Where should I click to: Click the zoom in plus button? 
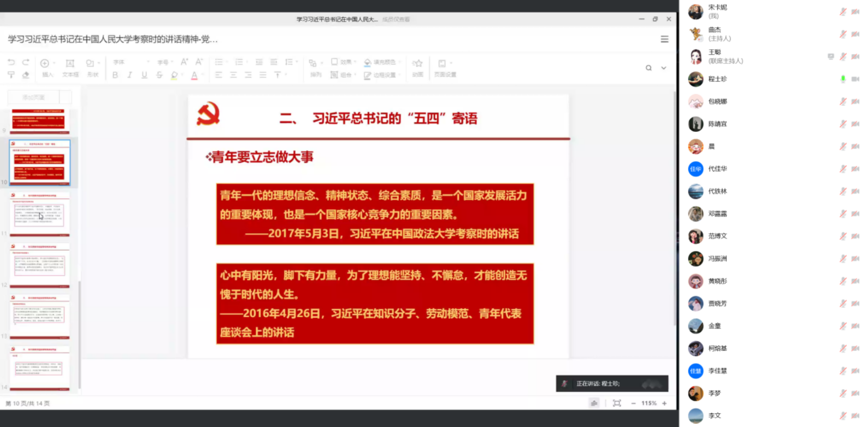pos(664,403)
